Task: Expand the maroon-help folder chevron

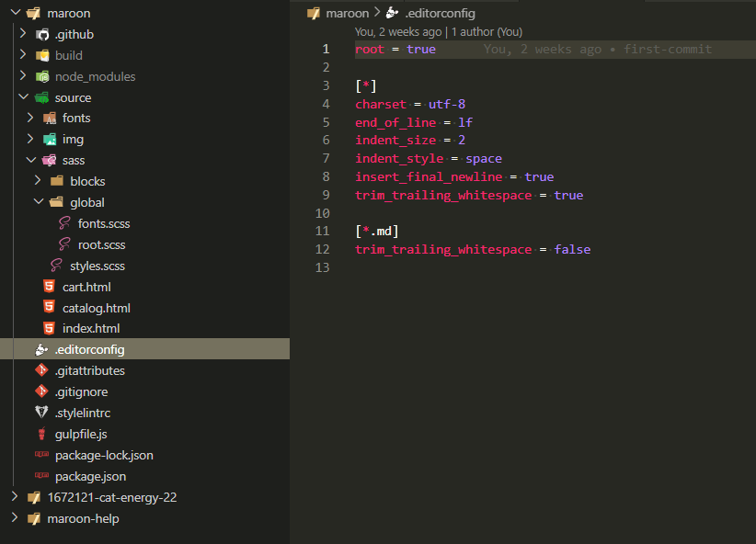Action: coord(15,518)
